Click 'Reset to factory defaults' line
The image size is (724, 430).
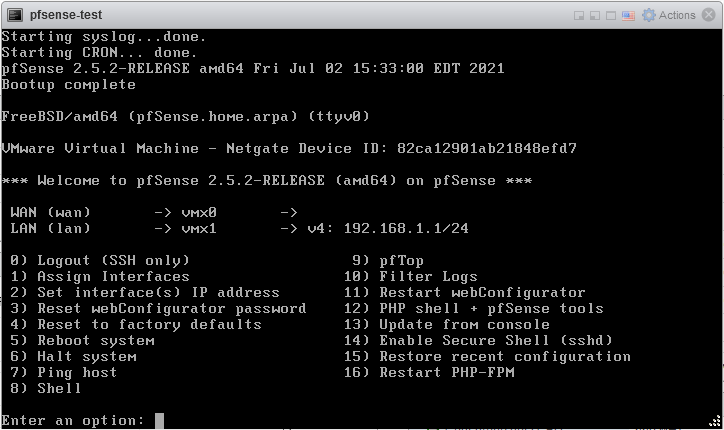tap(136, 324)
